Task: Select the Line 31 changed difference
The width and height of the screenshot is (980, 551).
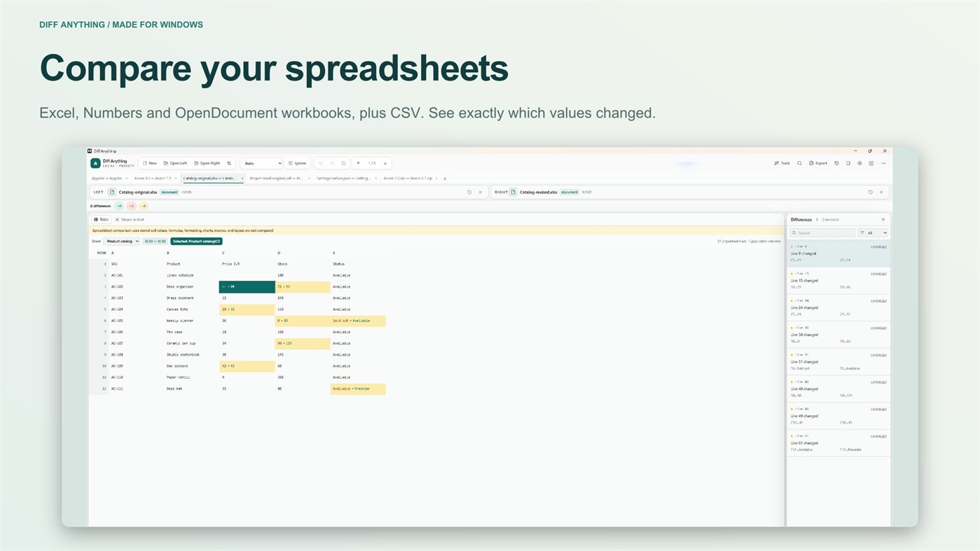Action: coord(838,361)
